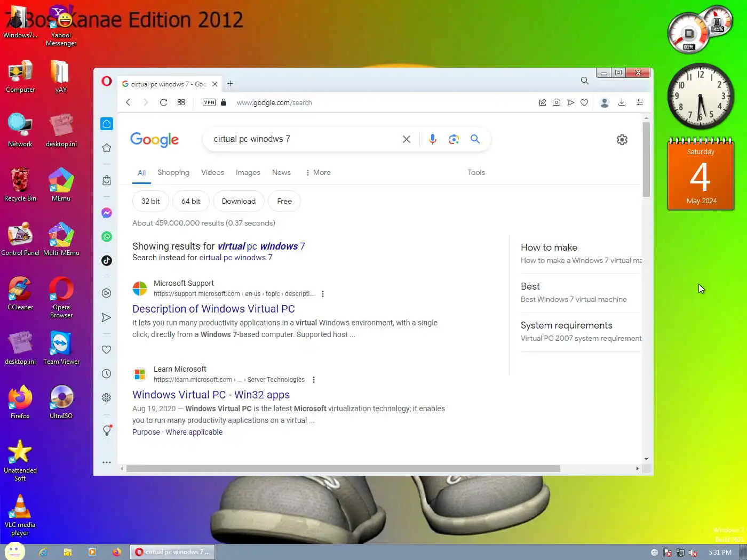Viewport: 747px width, 560px height.
Task: Start Google voice search microphone
Action: [x=433, y=139]
